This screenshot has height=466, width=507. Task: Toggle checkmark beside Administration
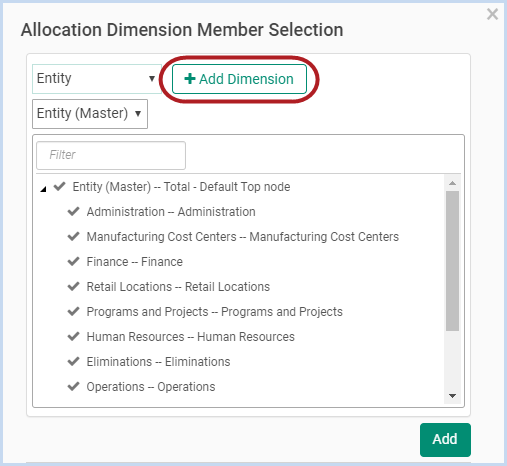pyautogui.click(x=73, y=211)
